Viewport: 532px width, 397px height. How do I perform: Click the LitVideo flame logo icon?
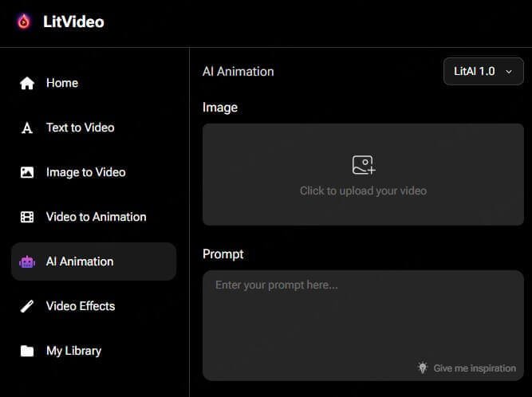tap(24, 22)
